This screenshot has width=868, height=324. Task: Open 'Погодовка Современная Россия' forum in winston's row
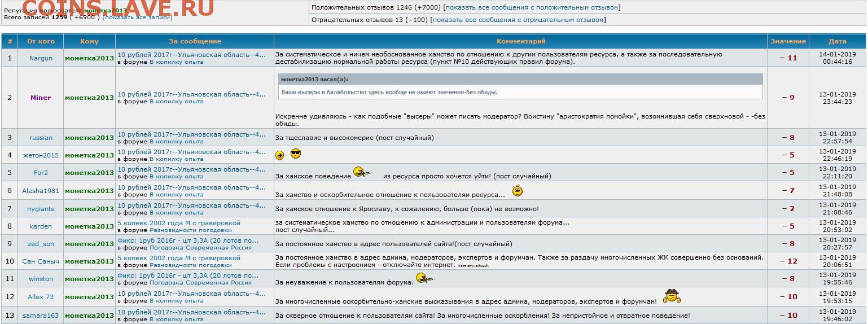click(x=200, y=283)
